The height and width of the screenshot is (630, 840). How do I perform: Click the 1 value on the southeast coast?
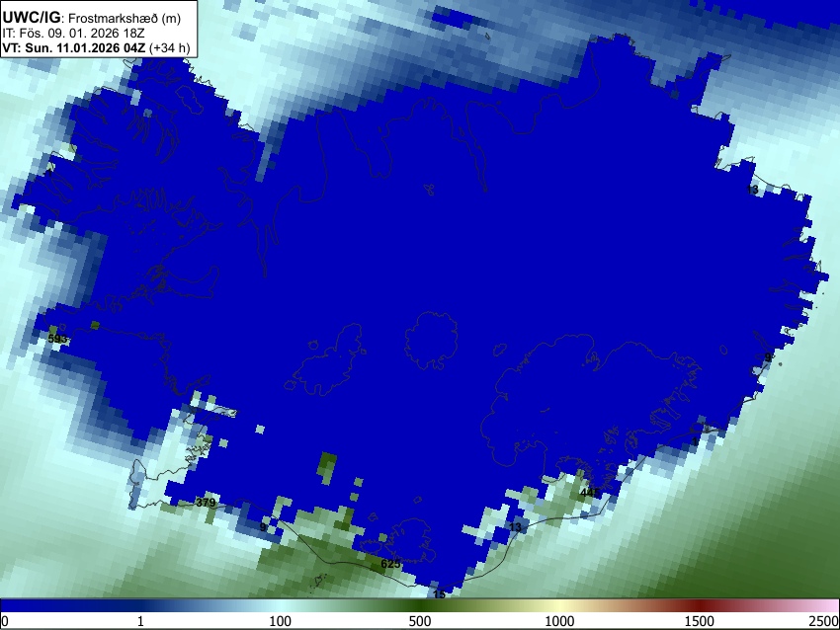(x=695, y=441)
